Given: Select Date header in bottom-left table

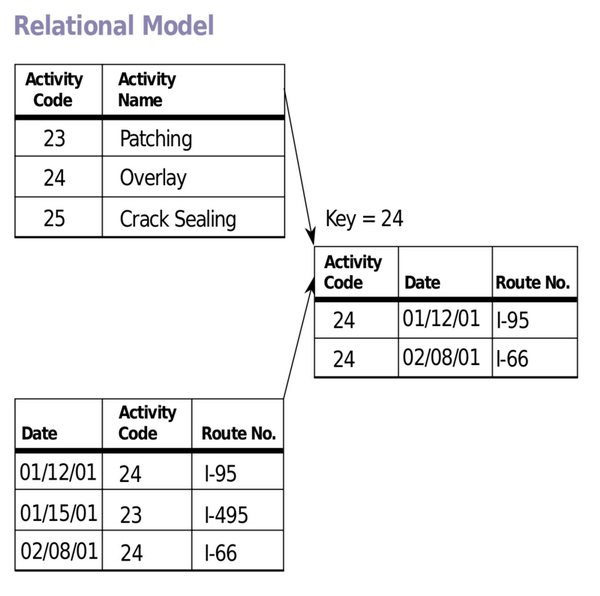Looking at the screenshot, I should (x=39, y=433).
